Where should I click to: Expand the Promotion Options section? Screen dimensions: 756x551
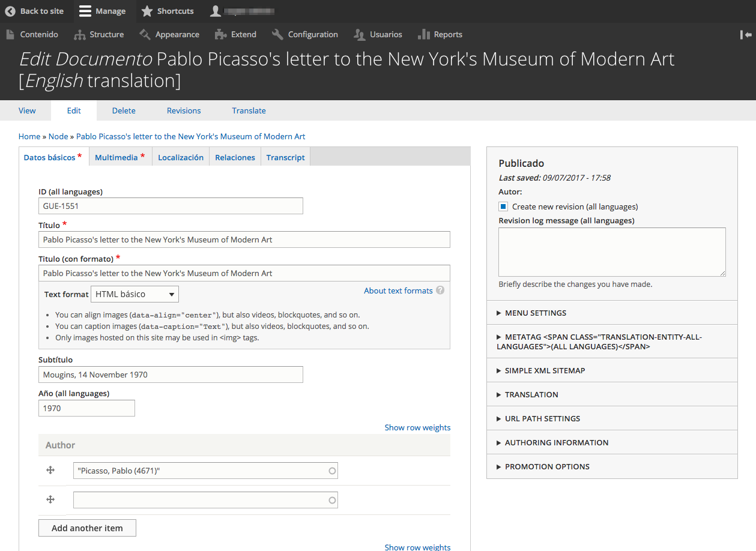[x=612, y=466]
